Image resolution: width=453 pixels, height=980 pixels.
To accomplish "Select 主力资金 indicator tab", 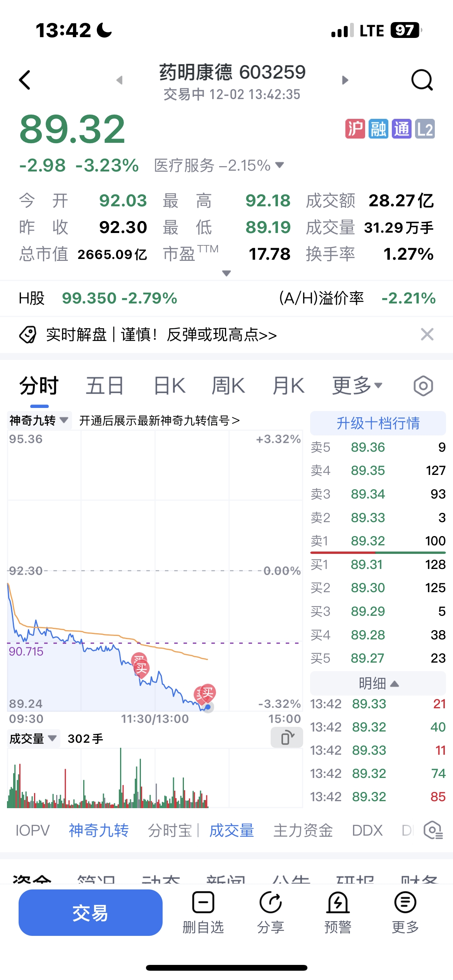I will tap(303, 830).
